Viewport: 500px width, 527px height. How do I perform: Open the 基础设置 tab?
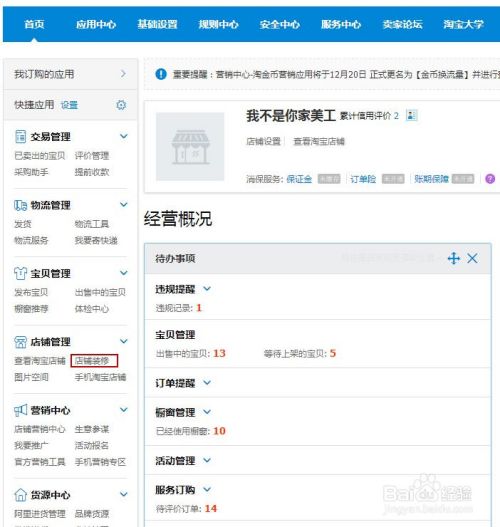(x=157, y=24)
